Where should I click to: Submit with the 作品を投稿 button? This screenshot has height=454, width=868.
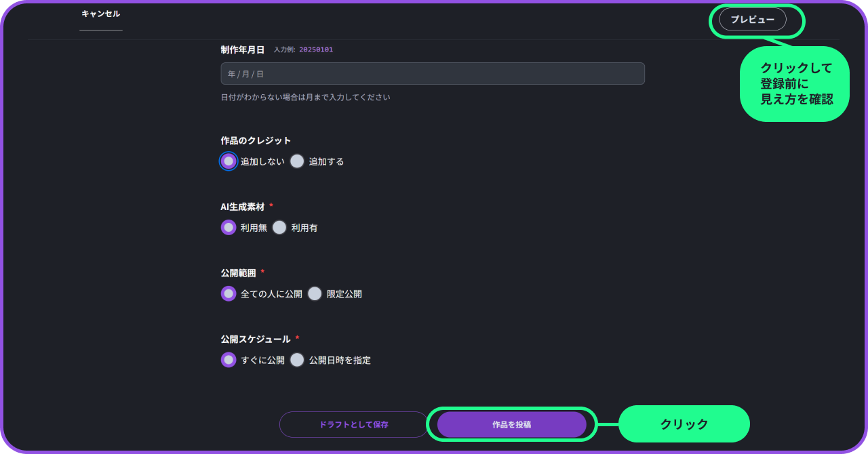511,425
